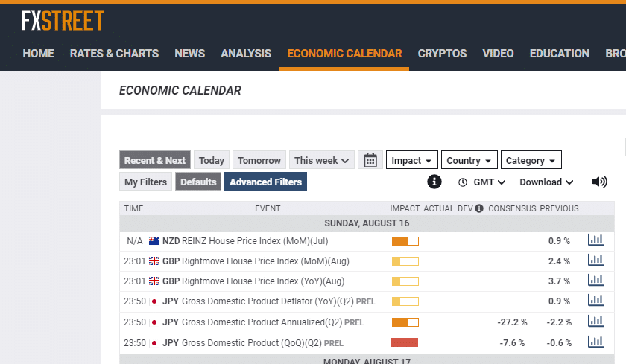Click the red impact bar for GDP QoQ

click(x=405, y=342)
